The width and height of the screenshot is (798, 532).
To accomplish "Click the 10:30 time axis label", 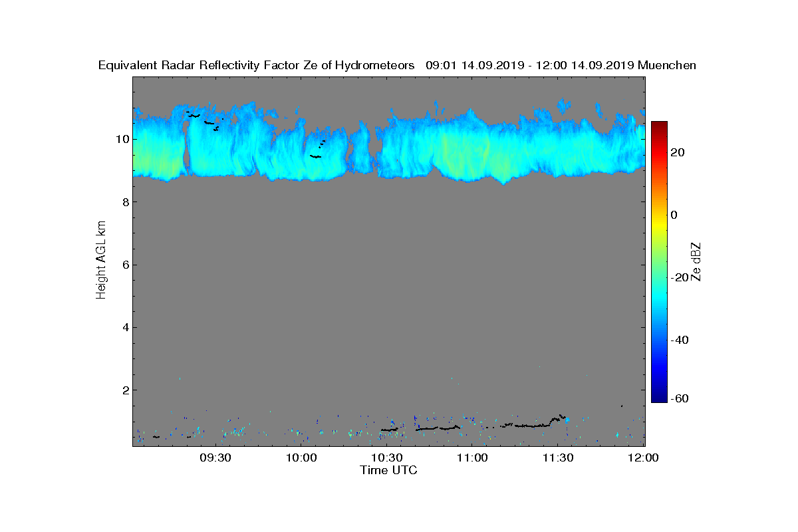I will pyautogui.click(x=387, y=458).
